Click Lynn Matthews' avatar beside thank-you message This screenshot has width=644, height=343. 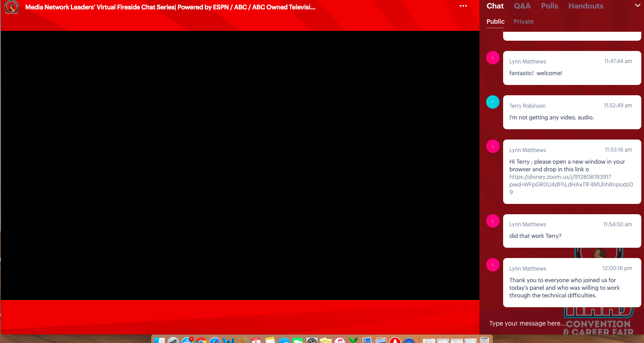click(492, 265)
